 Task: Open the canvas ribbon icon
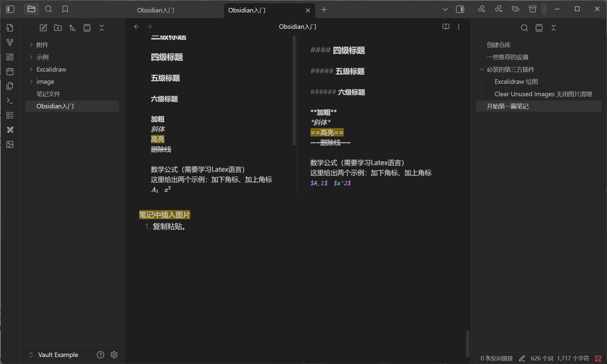click(10, 57)
